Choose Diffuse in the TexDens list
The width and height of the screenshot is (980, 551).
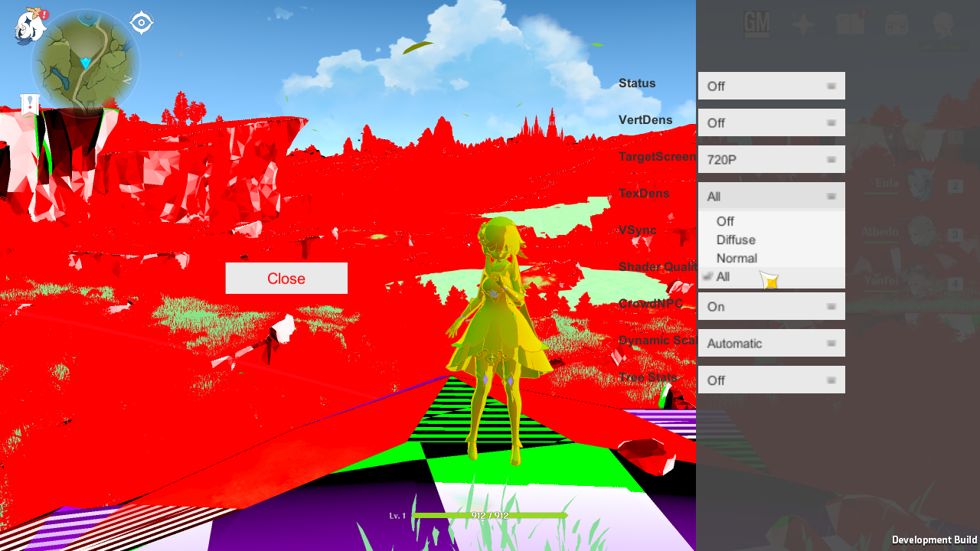tap(772, 240)
